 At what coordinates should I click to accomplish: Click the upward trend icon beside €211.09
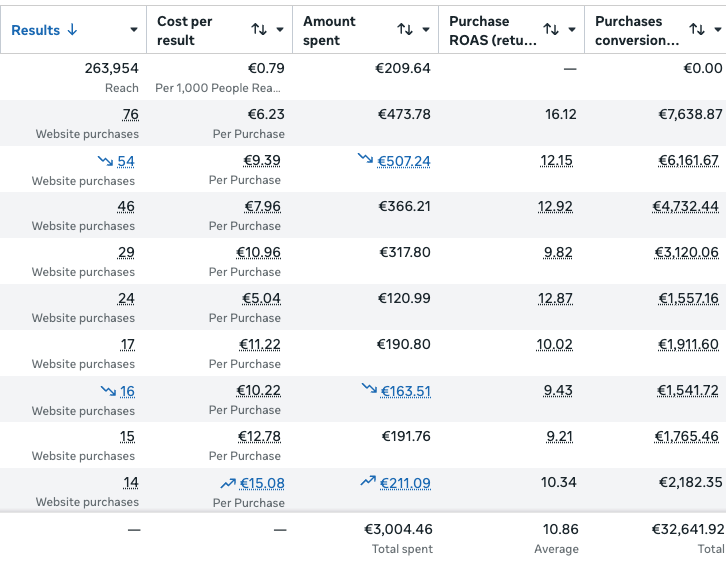pos(368,481)
